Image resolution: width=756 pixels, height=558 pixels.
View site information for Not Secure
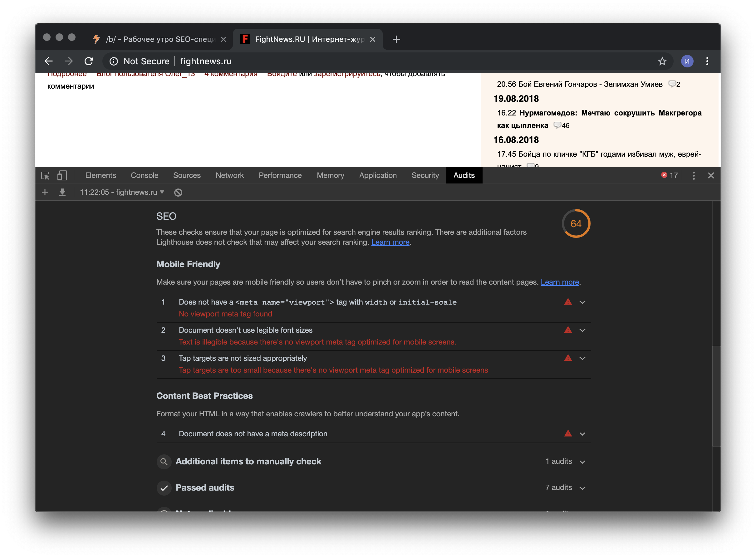point(114,61)
